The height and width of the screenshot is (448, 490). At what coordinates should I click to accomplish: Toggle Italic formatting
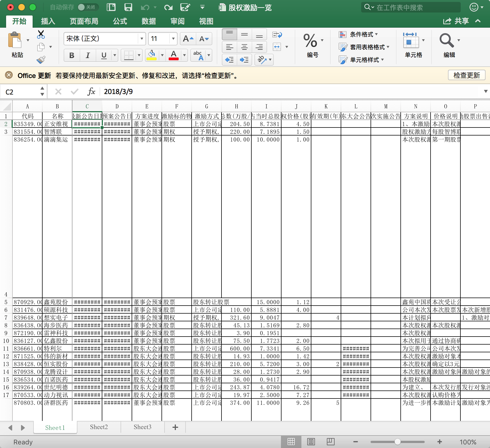pyautogui.click(x=88, y=55)
